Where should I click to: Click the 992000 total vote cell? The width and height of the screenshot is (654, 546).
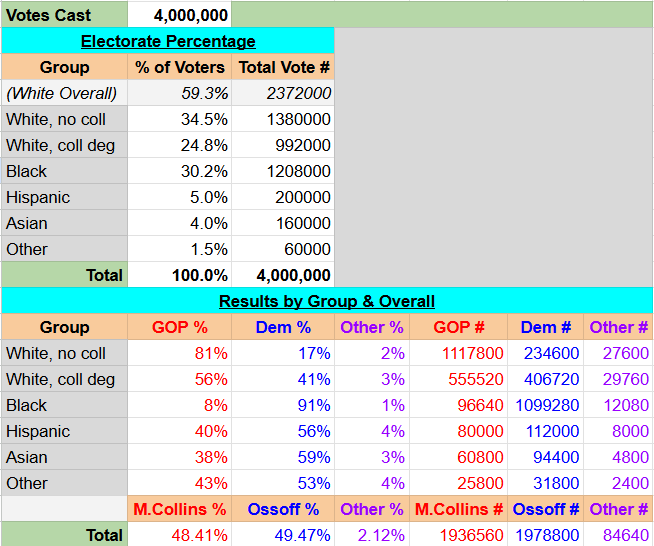point(283,145)
